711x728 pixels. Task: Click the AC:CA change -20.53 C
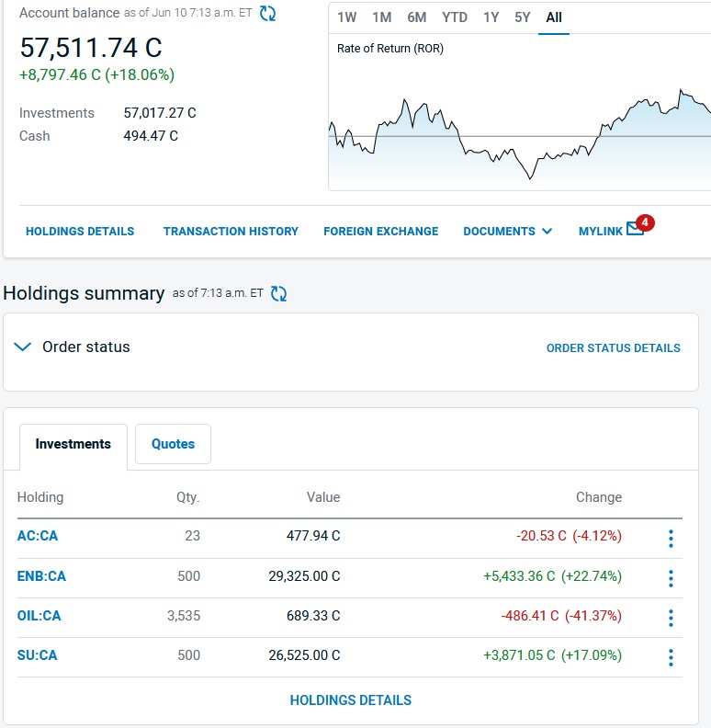pyautogui.click(x=541, y=536)
